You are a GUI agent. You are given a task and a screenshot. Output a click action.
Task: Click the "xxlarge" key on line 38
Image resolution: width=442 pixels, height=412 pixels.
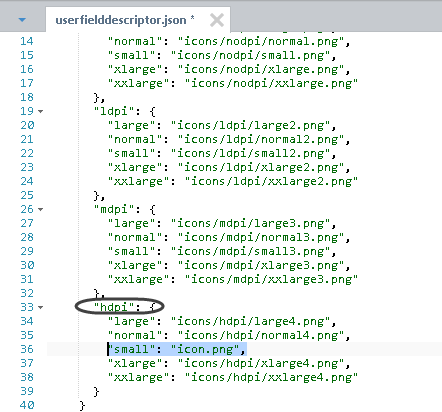(138, 377)
